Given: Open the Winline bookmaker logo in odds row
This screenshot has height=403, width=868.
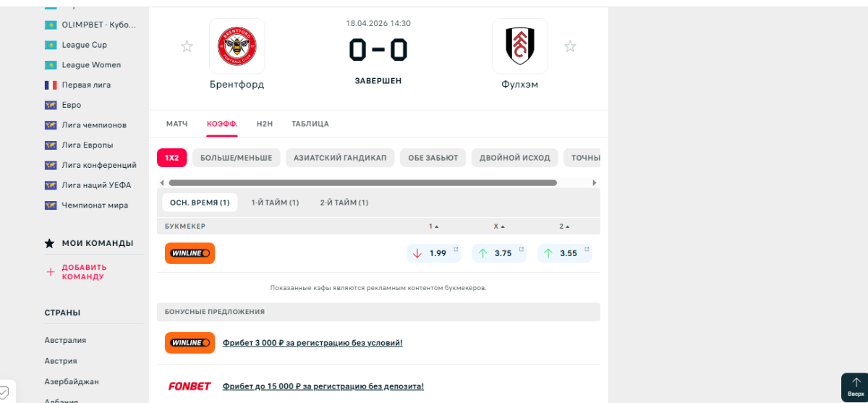Looking at the screenshot, I should 190,253.
